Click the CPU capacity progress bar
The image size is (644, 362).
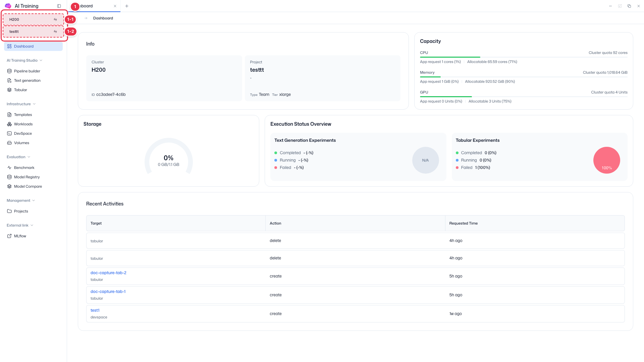524,57
